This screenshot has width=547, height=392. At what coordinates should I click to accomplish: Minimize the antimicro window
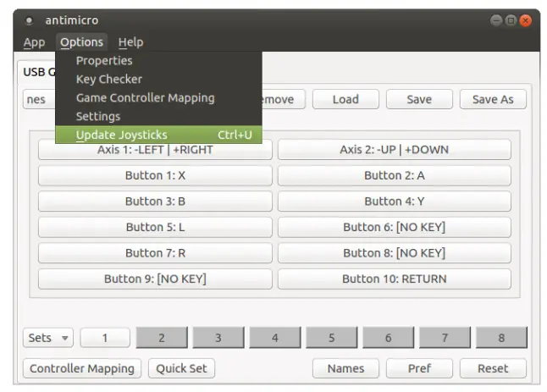click(496, 20)
